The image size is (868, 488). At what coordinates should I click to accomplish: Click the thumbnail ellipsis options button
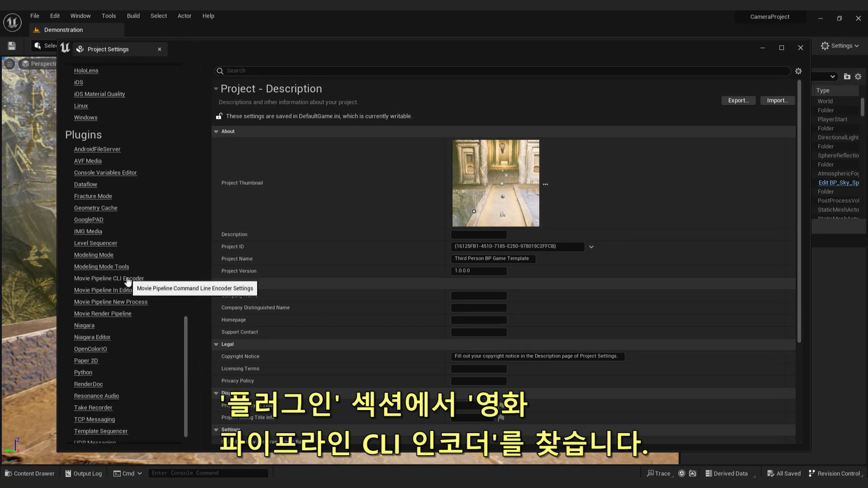tap(545, 184)
